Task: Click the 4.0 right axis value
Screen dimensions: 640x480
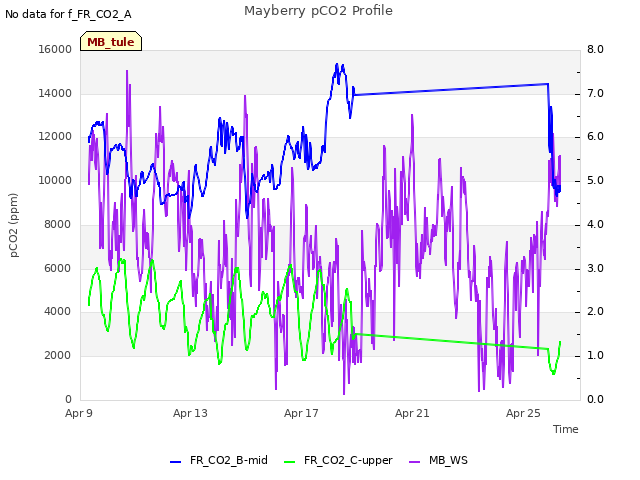Action: coord(596,224)
